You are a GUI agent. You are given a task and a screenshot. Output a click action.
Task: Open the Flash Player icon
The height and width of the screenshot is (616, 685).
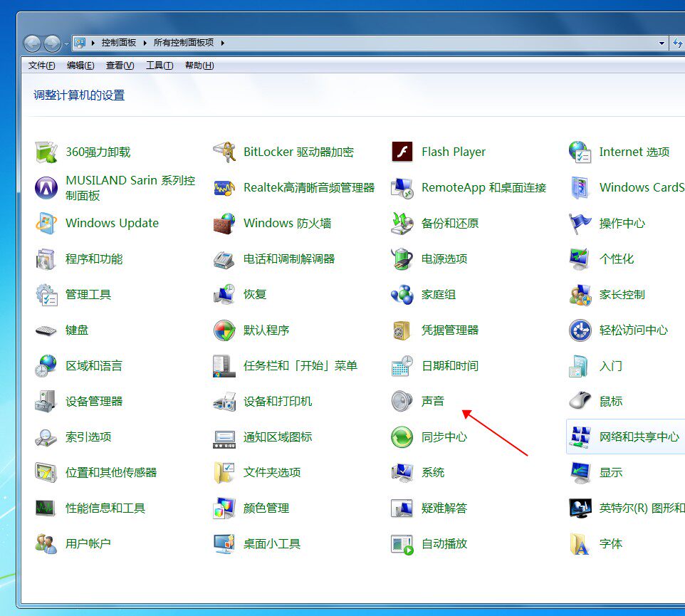pyautogui.click(x=402, y=152)
